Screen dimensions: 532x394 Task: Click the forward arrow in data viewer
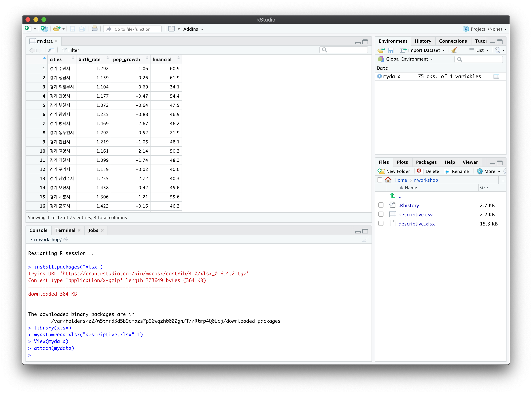tap(39, 50)
